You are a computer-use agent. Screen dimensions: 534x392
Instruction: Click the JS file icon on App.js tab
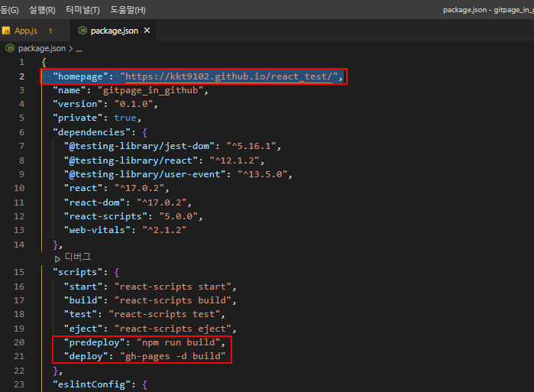(6, 31)
